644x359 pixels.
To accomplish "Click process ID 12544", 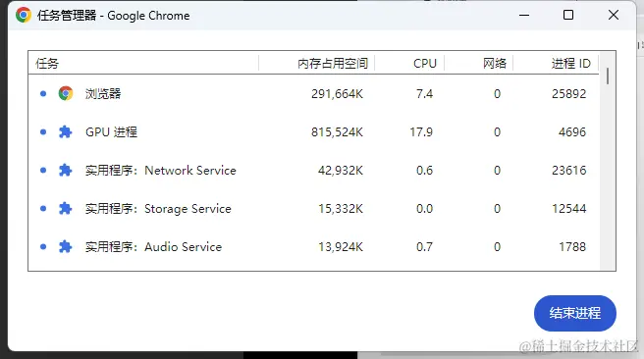I will coord(568,209).
